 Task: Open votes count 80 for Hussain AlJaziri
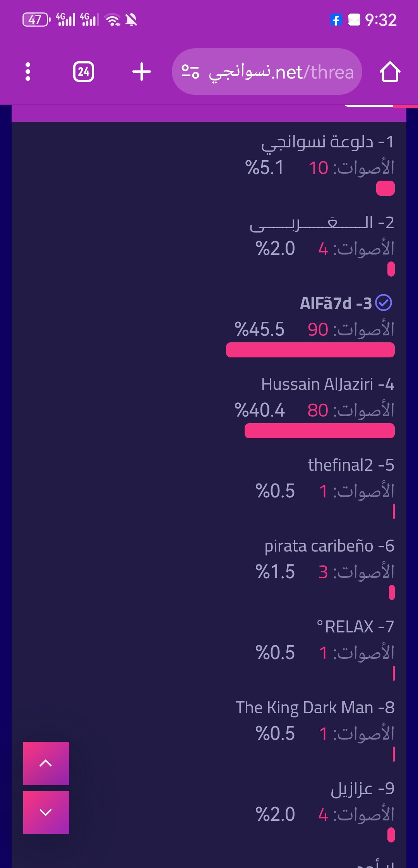coord(318,410)
